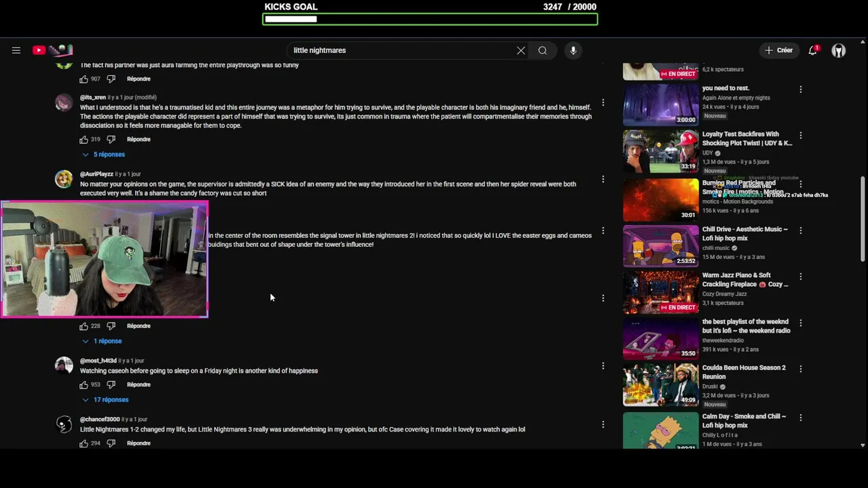Click the webcam overlay of the streamer

[x=104, y=260]
